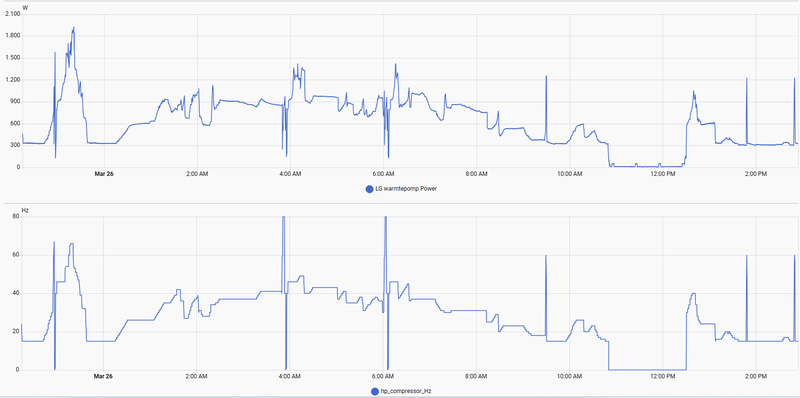Image resolution: width=800 pixels, height=398 pixels.
Task: Click the 2:00 PM label on power chart
Action: click(756, 174)
